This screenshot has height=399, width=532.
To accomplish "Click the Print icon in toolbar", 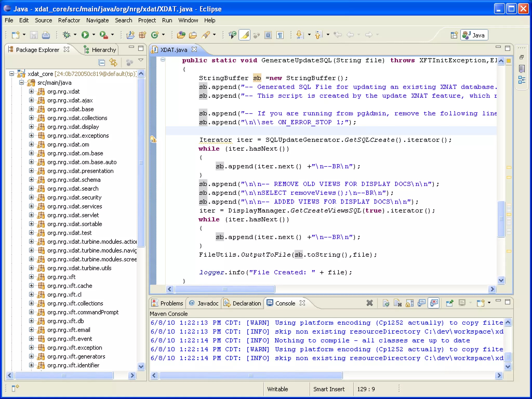I will click(x=46, y=35).
